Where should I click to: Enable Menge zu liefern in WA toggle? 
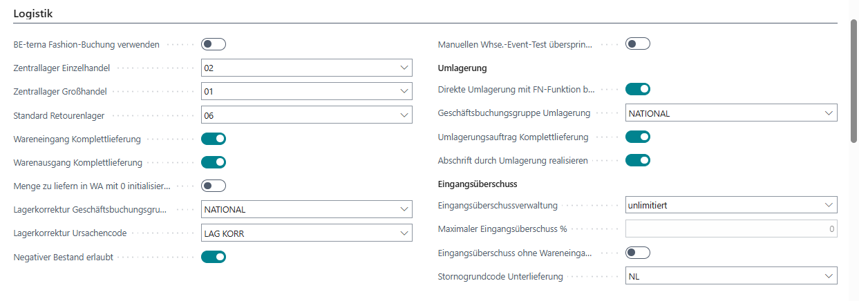214,186
